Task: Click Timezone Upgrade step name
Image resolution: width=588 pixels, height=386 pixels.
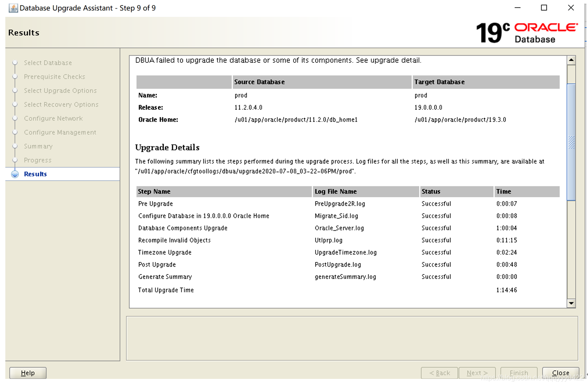Action: 165,252
